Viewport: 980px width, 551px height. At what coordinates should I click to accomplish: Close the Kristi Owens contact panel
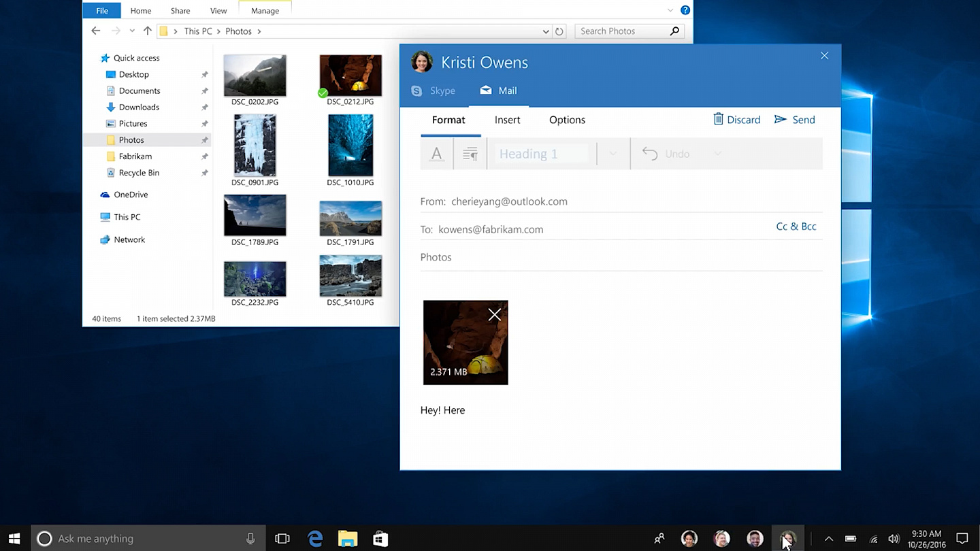[x=824, y=56]
